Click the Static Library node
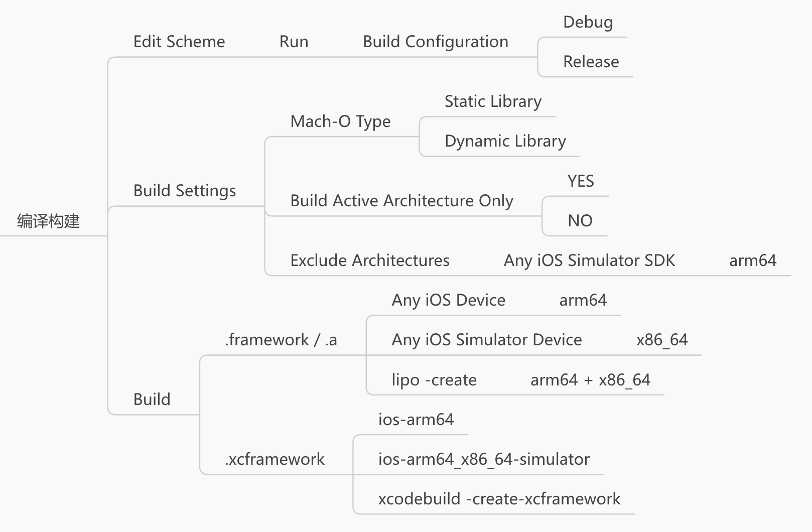 (x=493, y=101)
